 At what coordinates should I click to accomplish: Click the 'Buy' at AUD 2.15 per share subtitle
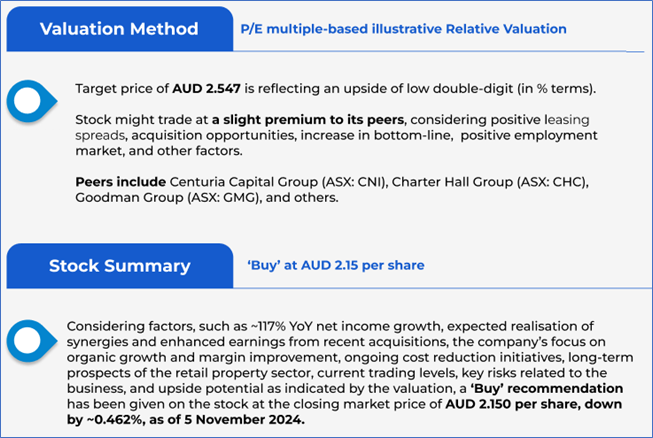(335, 266)
